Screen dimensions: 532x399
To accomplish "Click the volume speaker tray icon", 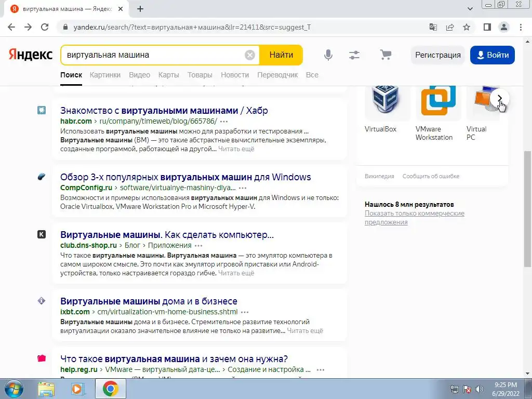I will (480, 389).
